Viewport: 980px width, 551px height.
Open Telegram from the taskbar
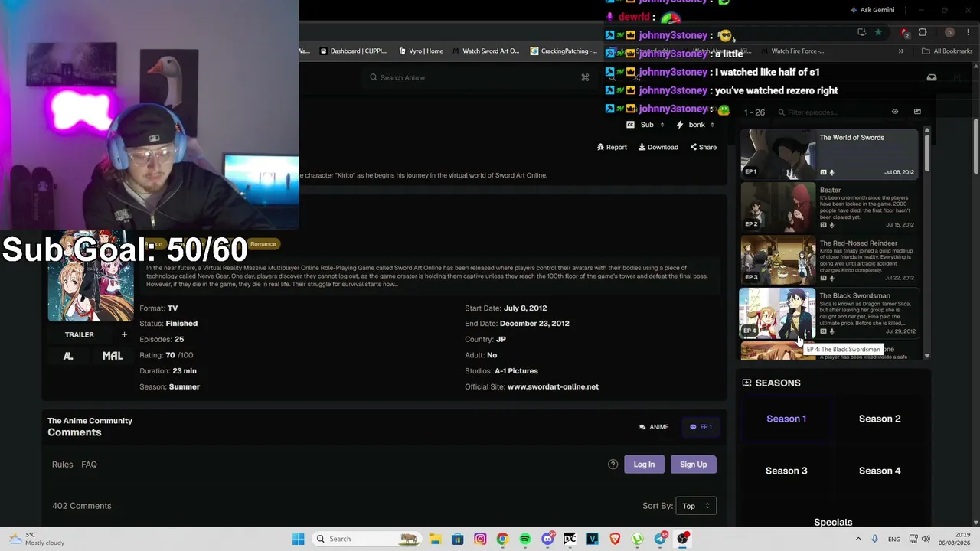click(x=661, y=539)
